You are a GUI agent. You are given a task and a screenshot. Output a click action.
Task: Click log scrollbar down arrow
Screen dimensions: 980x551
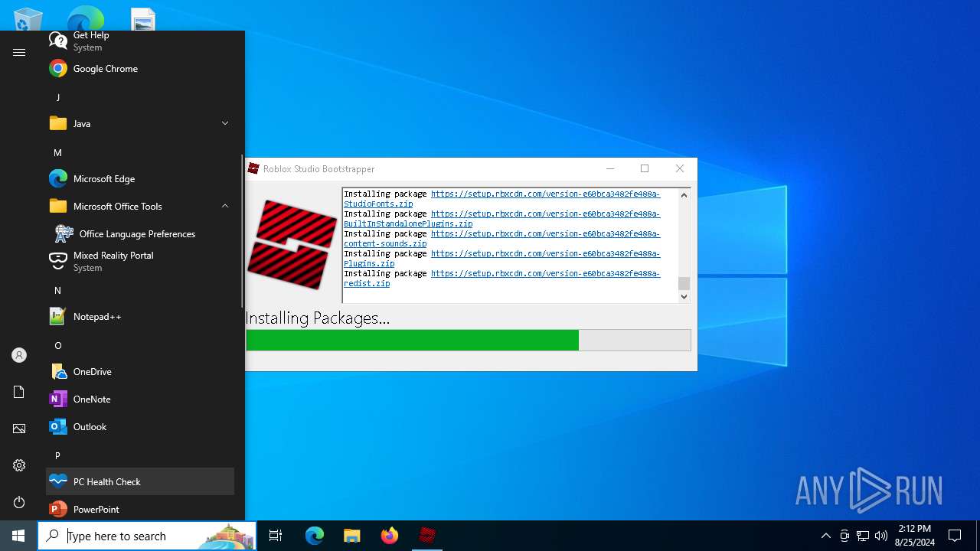684,296
